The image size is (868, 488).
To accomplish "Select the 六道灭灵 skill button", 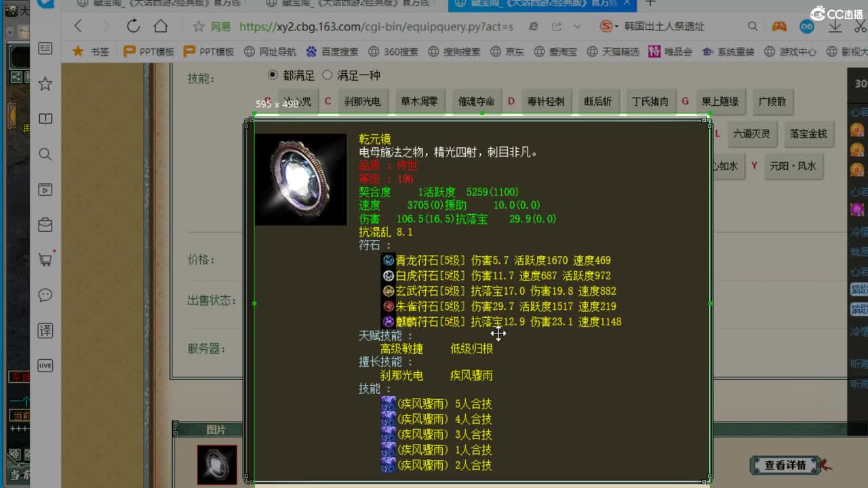I will [x=751, y=134].
